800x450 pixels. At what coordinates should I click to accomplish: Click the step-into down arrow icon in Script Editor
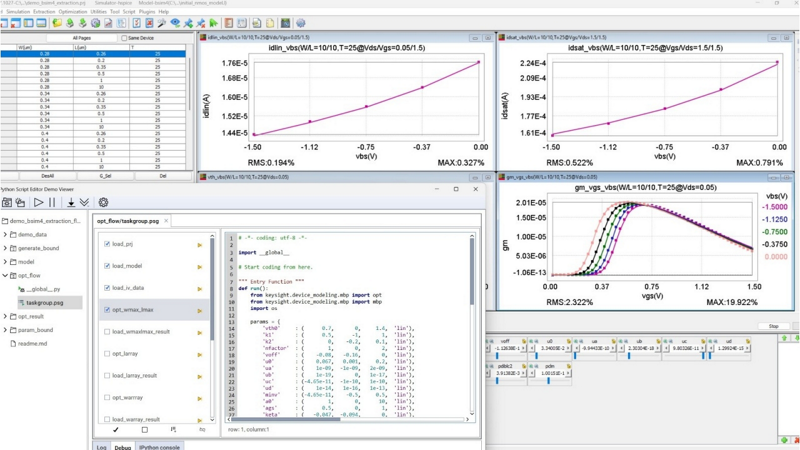click(x=71, y=203)
